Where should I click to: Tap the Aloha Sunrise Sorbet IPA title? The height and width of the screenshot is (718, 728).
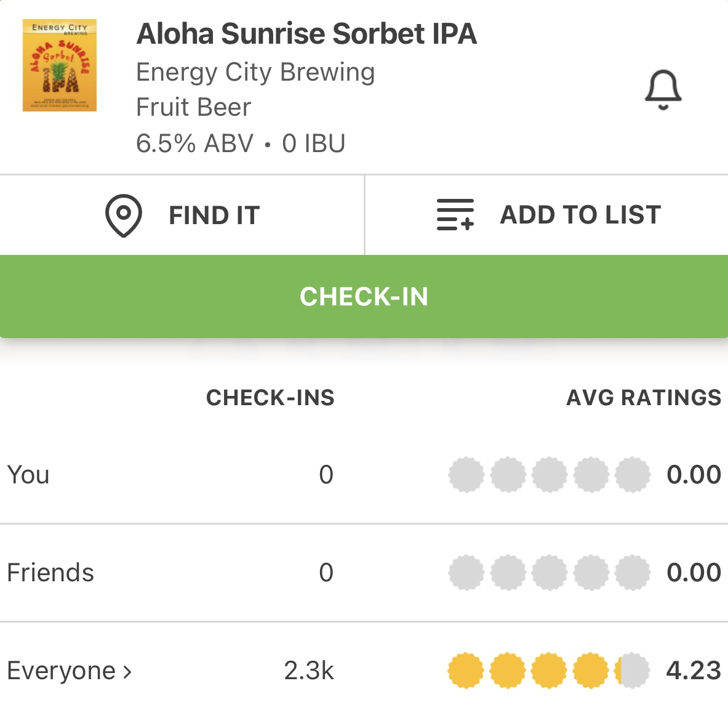click(x=306, y=34)
